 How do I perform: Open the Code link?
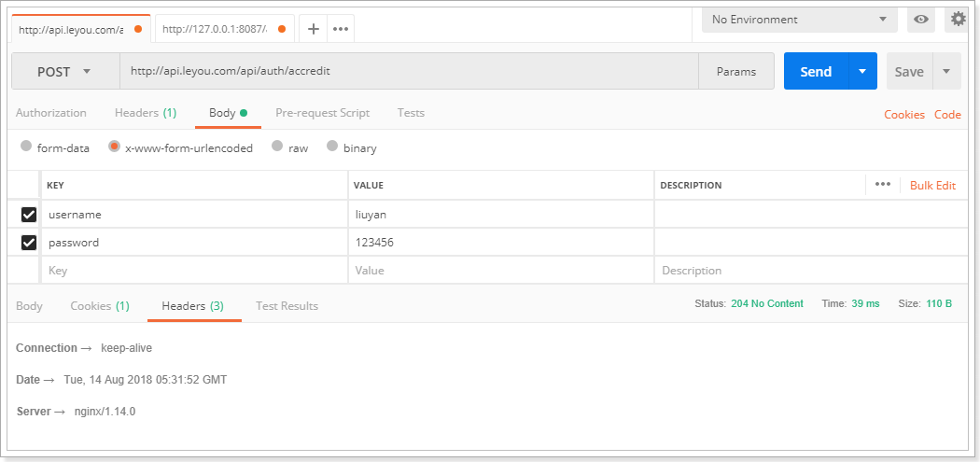coord(947,115)
